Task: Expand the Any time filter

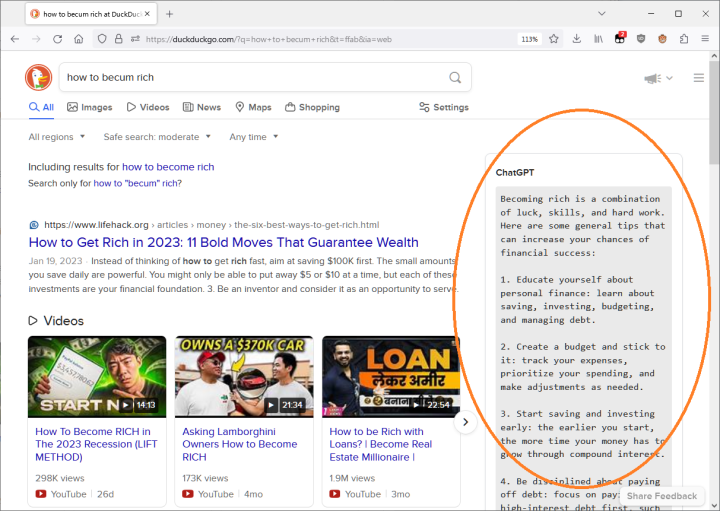Action: click(253, 137)
